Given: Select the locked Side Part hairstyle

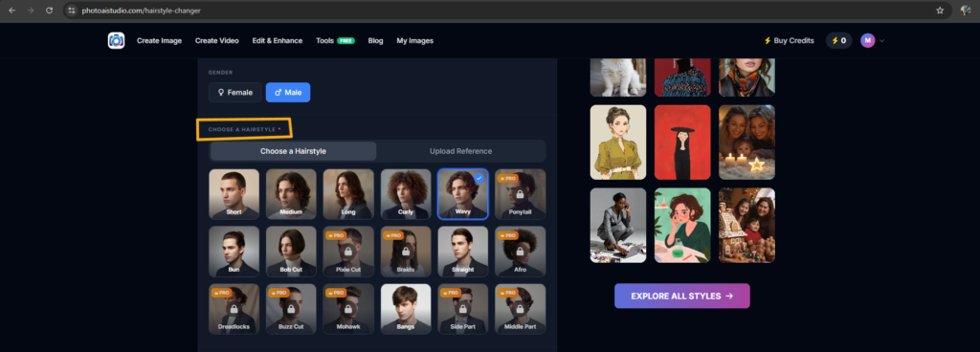Looking at the screenshot, I should 462,309.
